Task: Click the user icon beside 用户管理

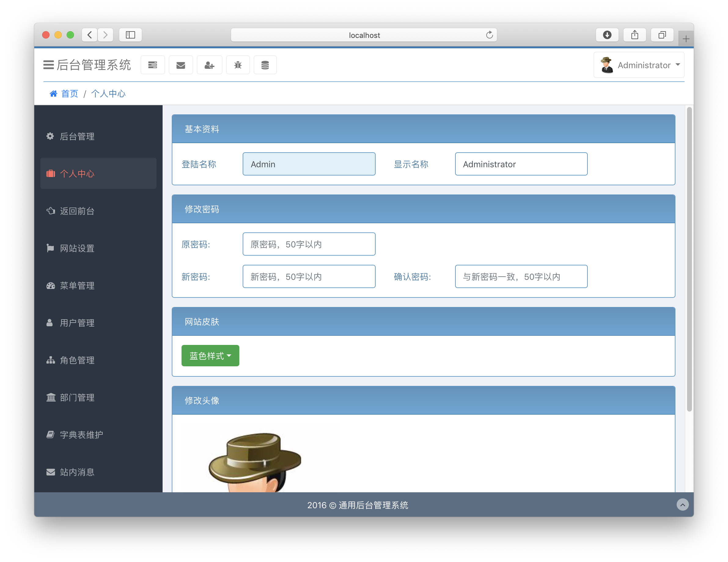Action: [x=49, y=323]
